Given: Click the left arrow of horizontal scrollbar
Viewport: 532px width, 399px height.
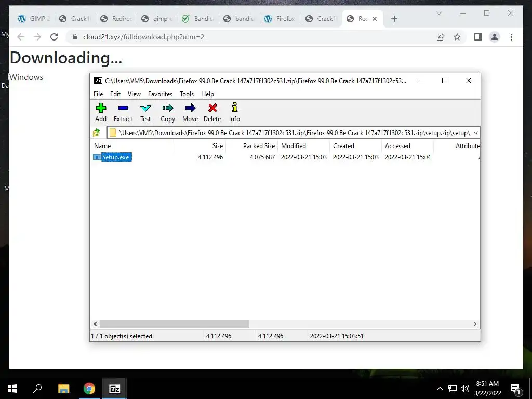Looking at the screenshot, I should point(96,324).
